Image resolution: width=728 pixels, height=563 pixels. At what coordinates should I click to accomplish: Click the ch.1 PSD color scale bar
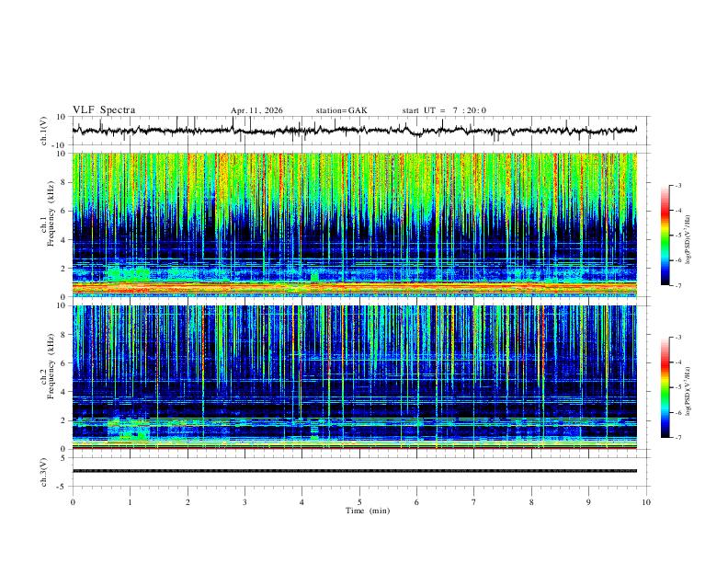(665, 236)
